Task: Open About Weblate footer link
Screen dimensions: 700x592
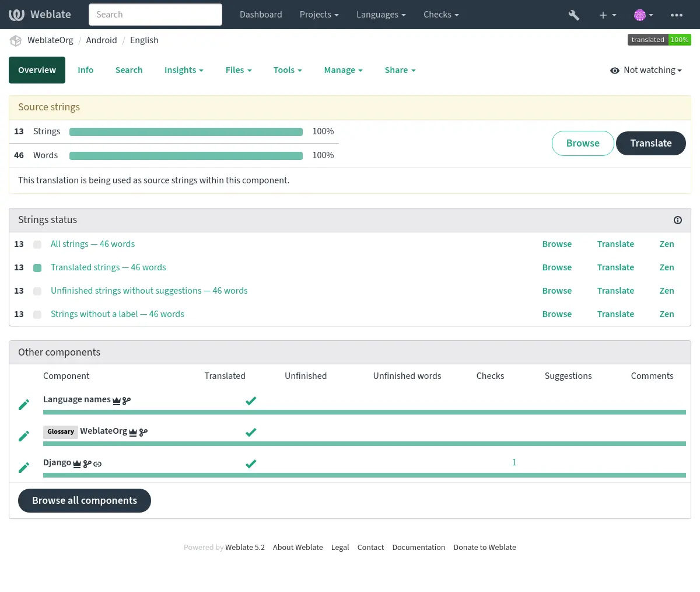Action: coord(297,548)
